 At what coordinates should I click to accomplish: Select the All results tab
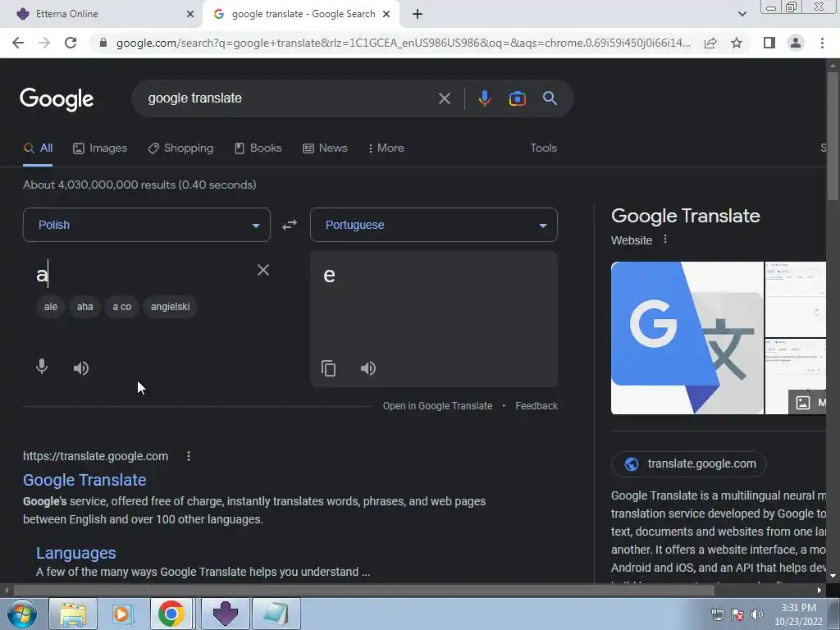38,148
